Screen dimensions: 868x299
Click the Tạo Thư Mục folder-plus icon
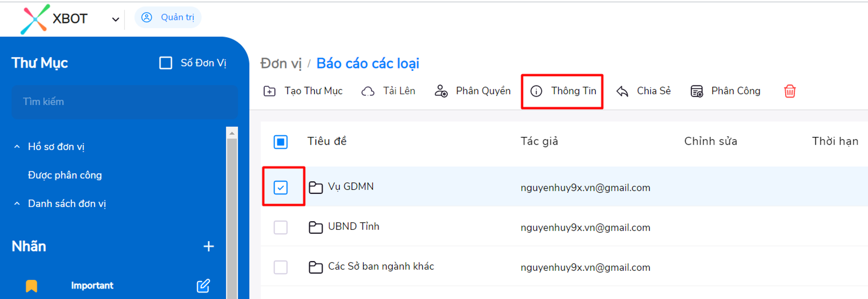tap(270, 91)
